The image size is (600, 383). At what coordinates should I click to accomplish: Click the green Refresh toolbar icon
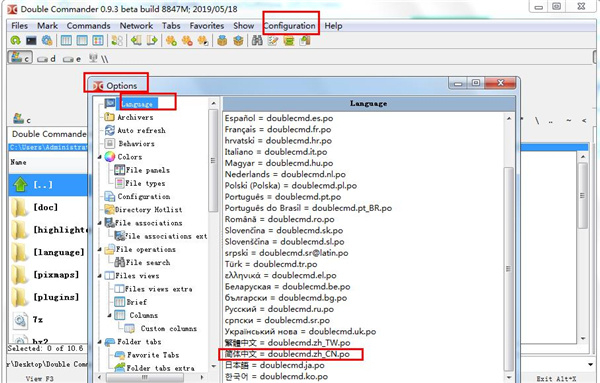15,40
